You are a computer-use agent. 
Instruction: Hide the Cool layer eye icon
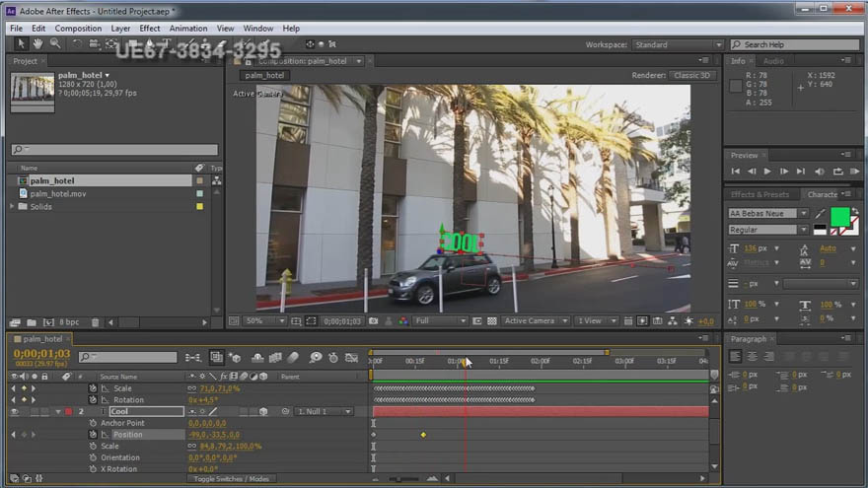15,412
